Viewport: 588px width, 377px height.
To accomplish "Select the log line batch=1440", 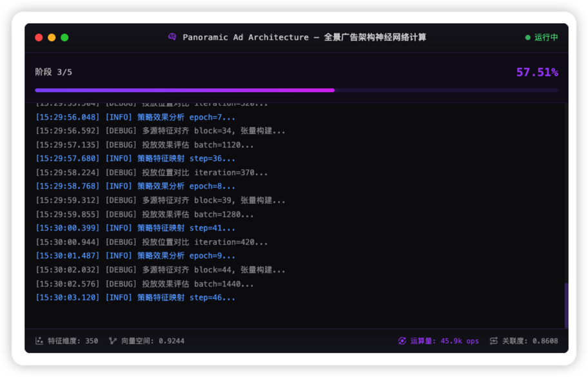I will point(144,284).
